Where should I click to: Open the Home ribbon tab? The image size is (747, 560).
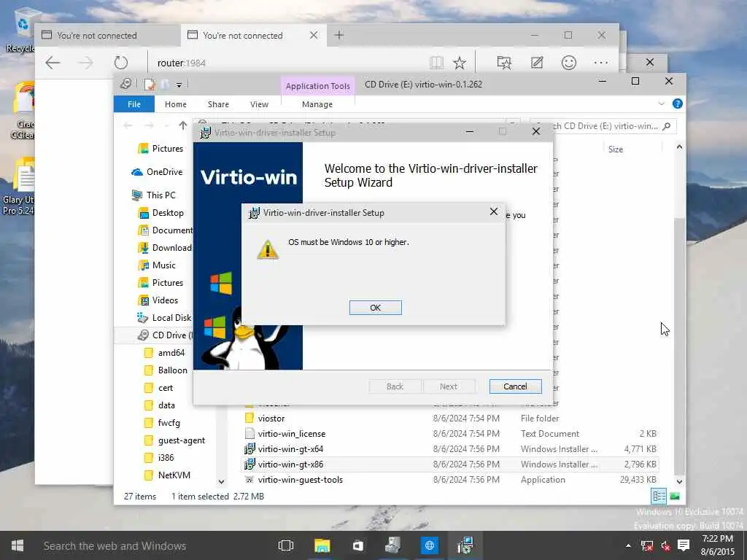(175, 104)
